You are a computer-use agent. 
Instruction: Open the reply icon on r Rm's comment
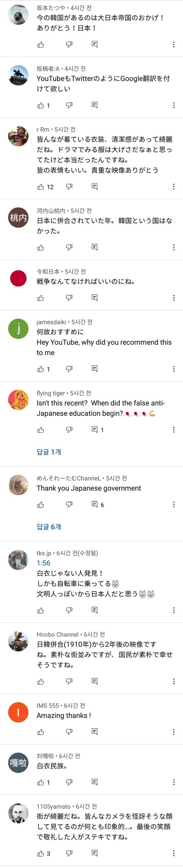95,186
